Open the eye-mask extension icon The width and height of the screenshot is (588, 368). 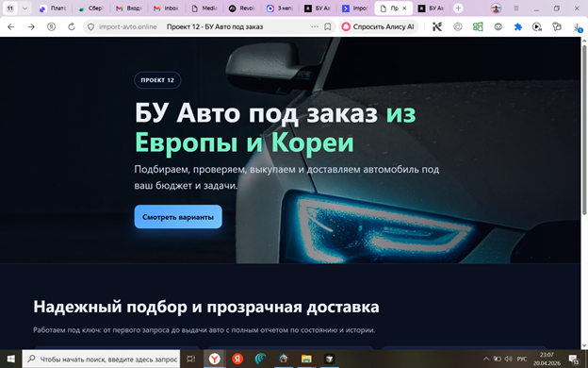click(x=498, y=26)
